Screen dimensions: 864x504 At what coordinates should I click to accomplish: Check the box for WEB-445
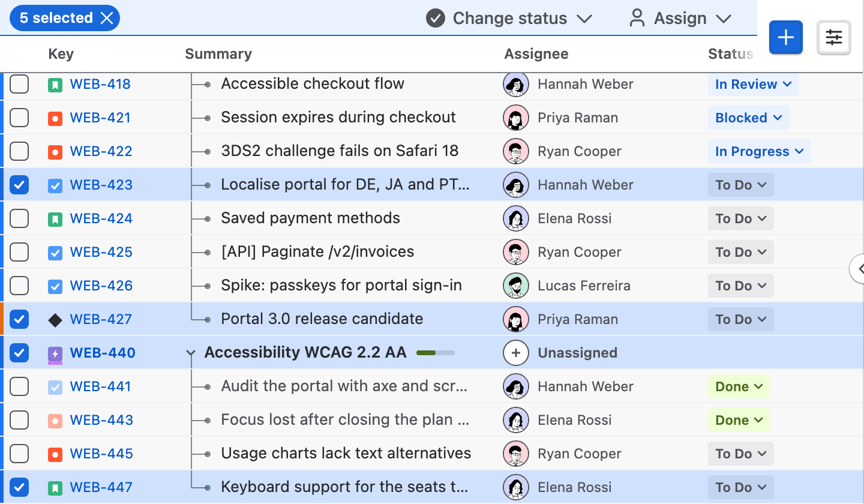click(x=19, y=454)
